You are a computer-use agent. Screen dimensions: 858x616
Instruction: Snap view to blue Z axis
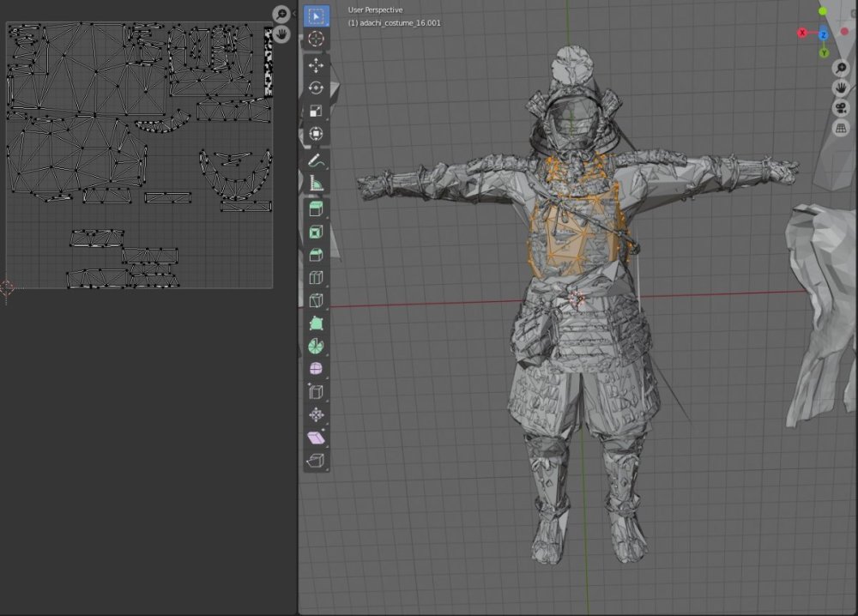tap(823, 34)
